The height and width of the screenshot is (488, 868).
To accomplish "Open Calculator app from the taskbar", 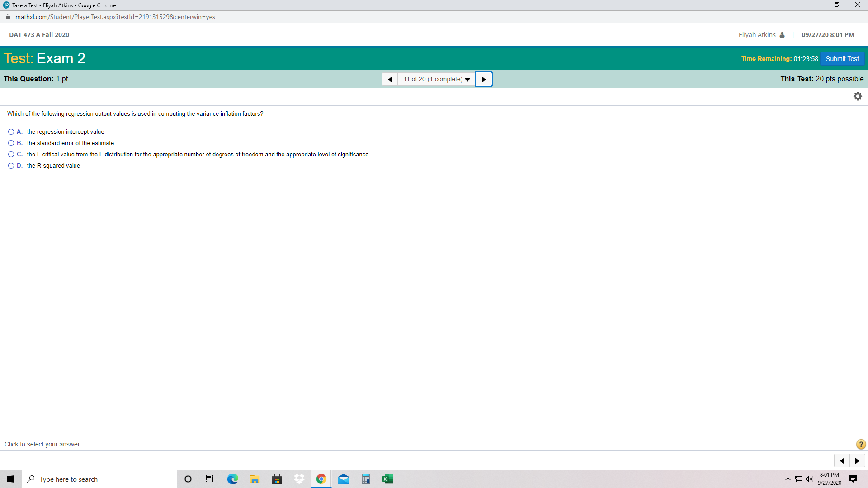I will tap(365, 479).
